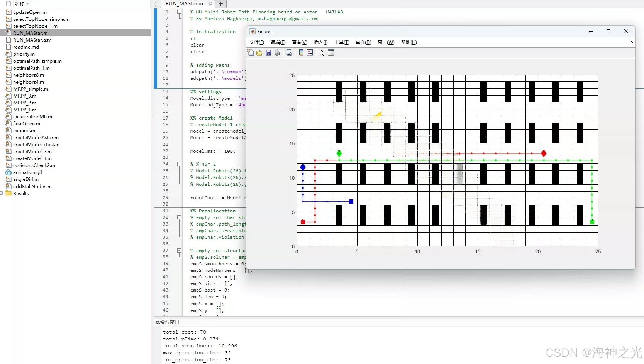Viewport: 644px width, 364px height.
Task: Collapse the code fold at line 32
Action: click(x=180, y=217)
